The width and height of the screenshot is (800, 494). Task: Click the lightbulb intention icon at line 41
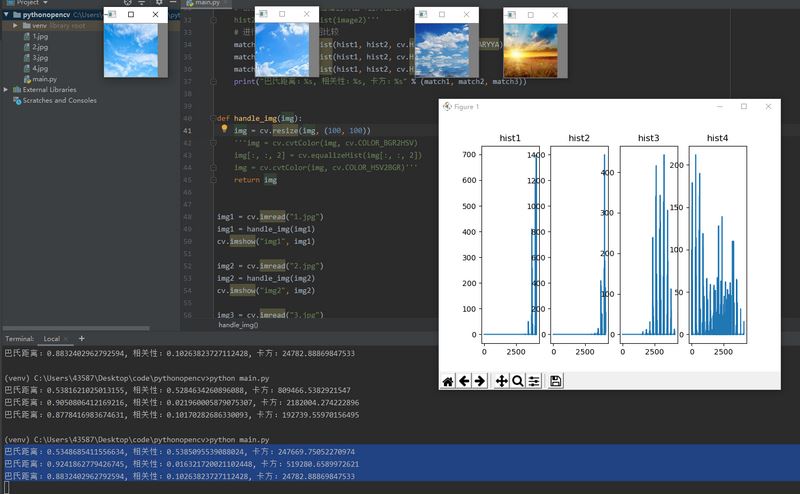[x=224, y=129]
